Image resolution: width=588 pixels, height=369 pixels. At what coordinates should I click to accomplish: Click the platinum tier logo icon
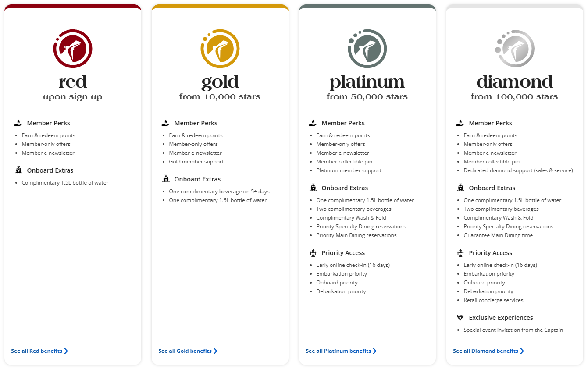click(367, 49)
